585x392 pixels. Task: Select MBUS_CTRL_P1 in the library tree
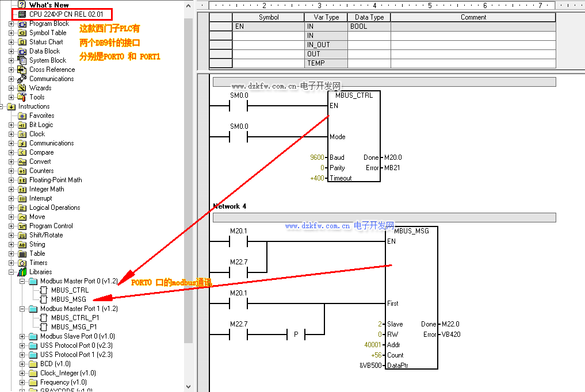pyautogui.click(x=75, y=318)
